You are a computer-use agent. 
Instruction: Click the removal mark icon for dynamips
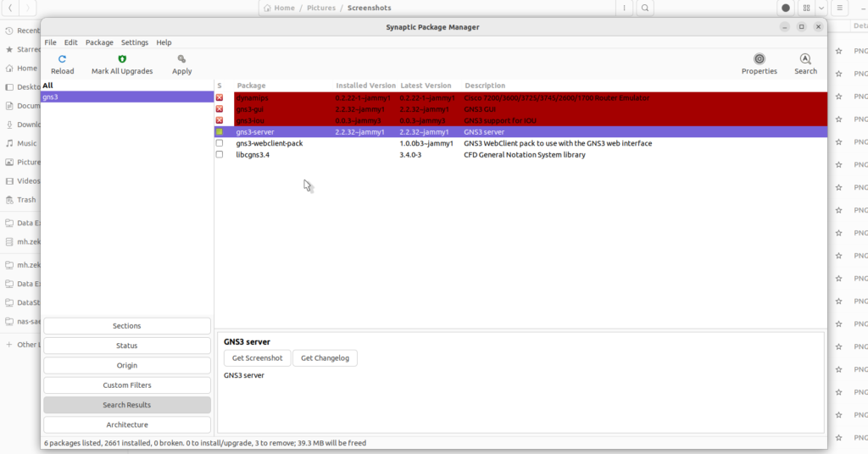[220, 98]
